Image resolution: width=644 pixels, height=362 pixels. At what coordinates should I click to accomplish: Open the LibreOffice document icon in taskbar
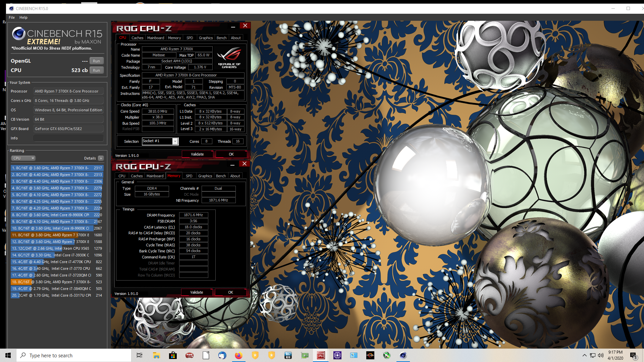[x=206, y=355]
